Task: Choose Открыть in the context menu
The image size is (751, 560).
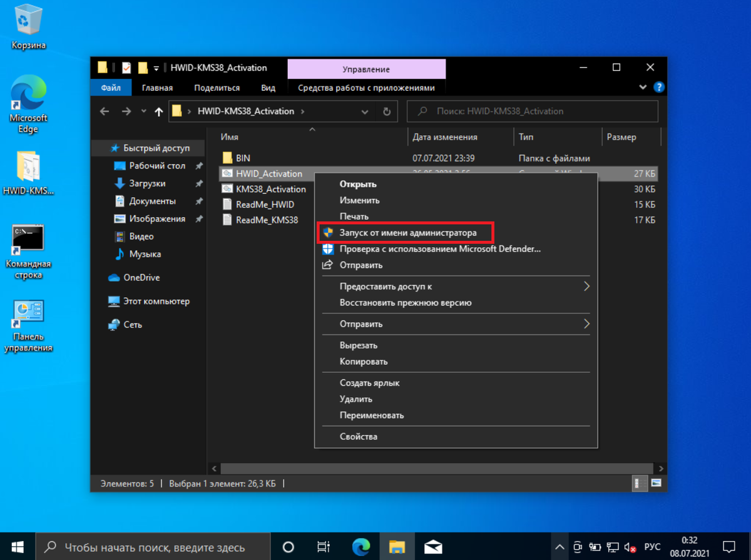Action: pos(358,184)
